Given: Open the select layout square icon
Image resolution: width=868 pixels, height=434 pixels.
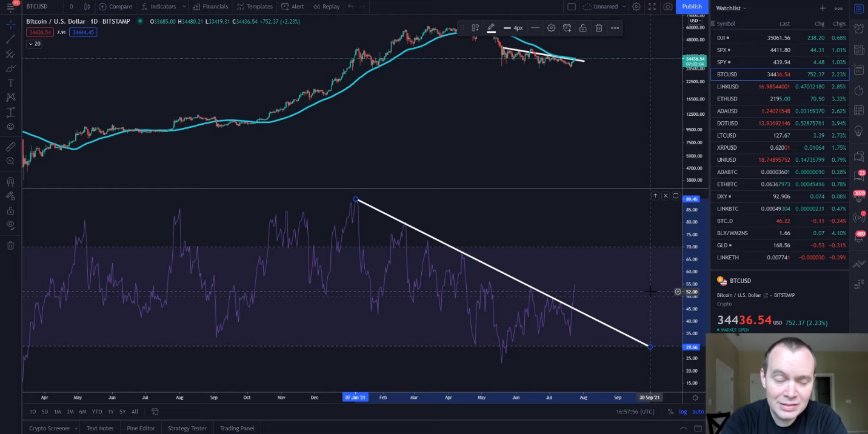Looking at the screenshot, I should coord(572,7).
